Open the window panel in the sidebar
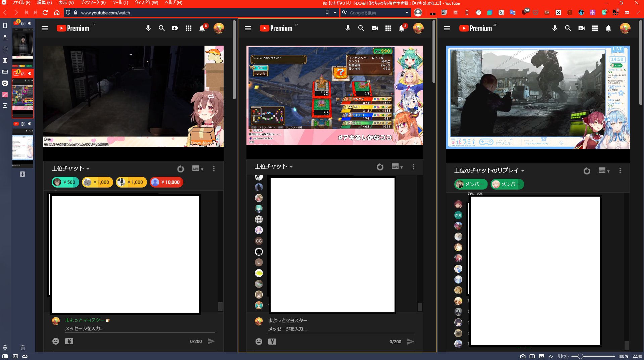This screenshot has height=360, width=644. [5, 72]
